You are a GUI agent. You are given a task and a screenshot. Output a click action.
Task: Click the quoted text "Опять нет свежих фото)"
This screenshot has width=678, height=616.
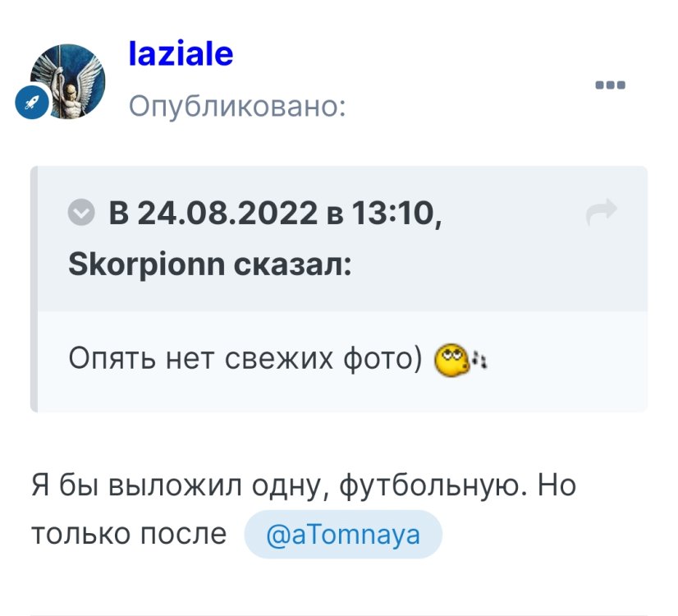[x=245, y=360]
